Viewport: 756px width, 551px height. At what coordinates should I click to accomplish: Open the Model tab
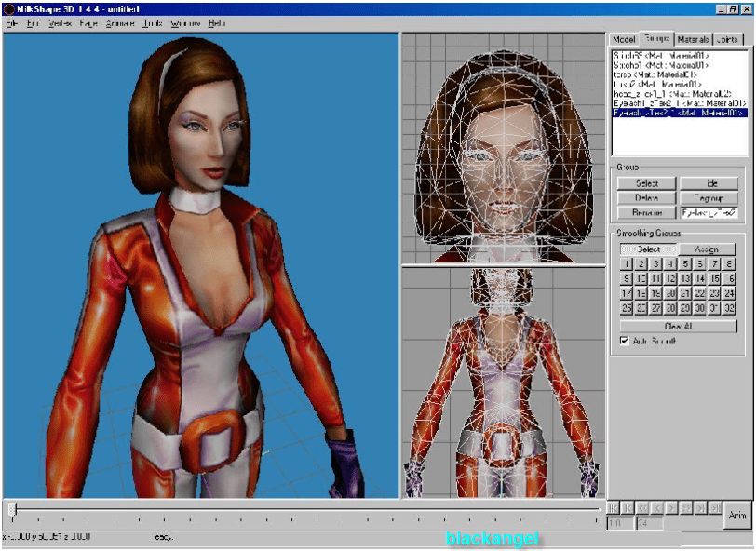(623, 39)
